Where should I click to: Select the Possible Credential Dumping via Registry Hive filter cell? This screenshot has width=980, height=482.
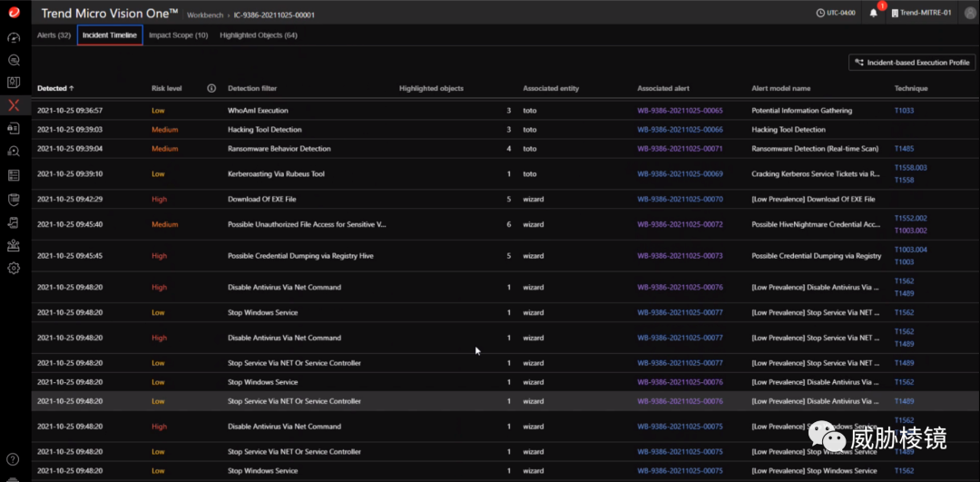coord(300,256)
